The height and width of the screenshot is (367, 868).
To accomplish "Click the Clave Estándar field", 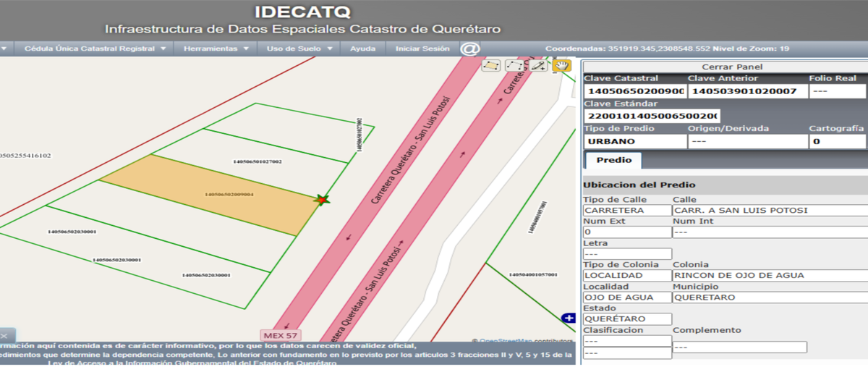I will pos(652,116).
